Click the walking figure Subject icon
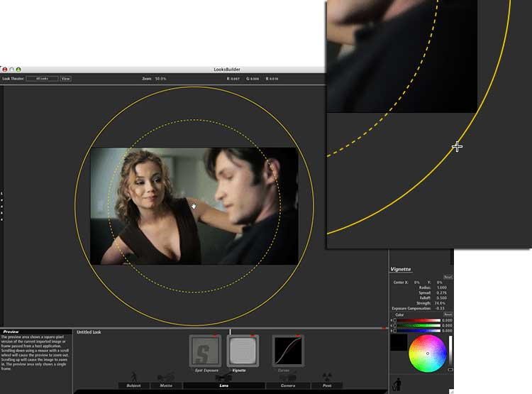Viewport: 532px width, 394px height. pos(134,377)
